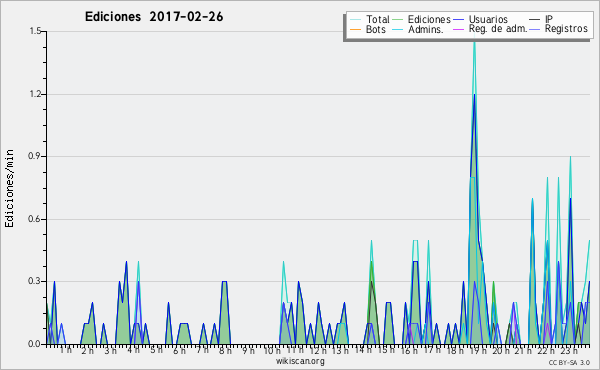Click the '13 h' x-axis label
Viewport: 600px width, 370px height.
[340, 351]
